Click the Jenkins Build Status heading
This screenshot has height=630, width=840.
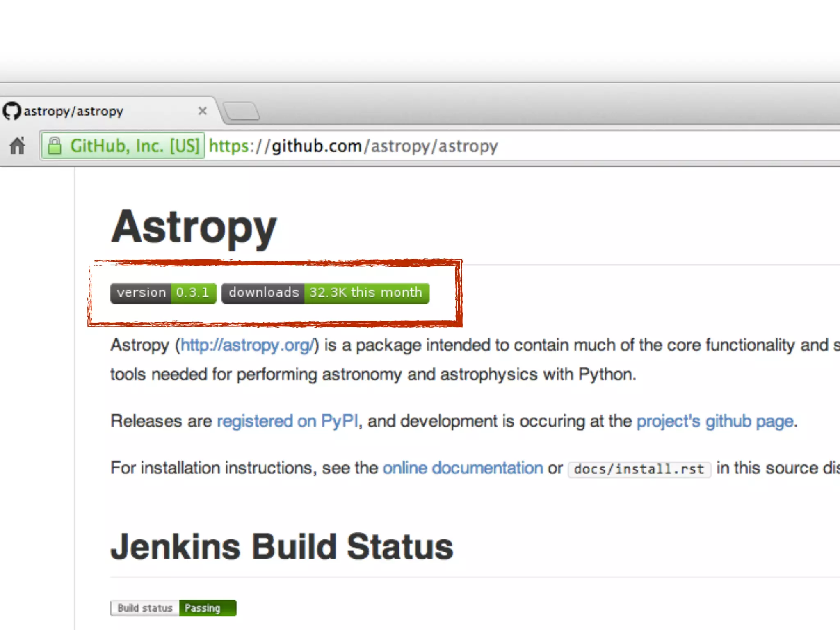coord(282,547)
